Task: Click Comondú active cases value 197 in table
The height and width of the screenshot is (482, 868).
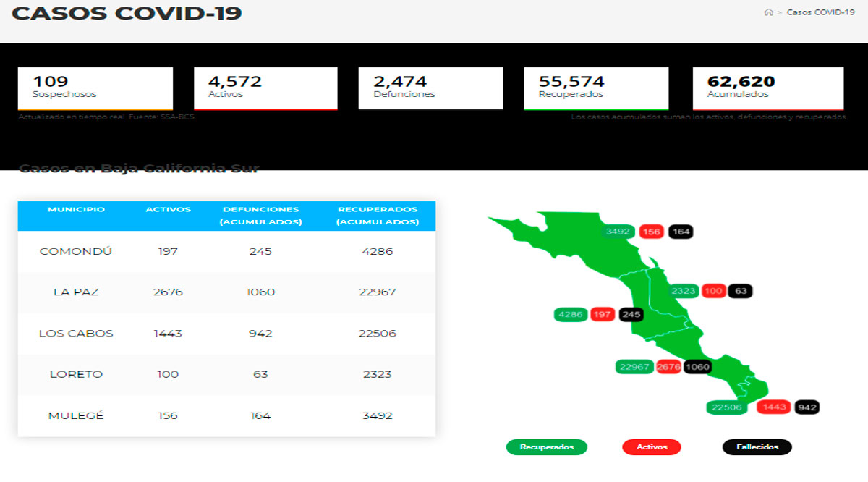Action: point(168,251)
